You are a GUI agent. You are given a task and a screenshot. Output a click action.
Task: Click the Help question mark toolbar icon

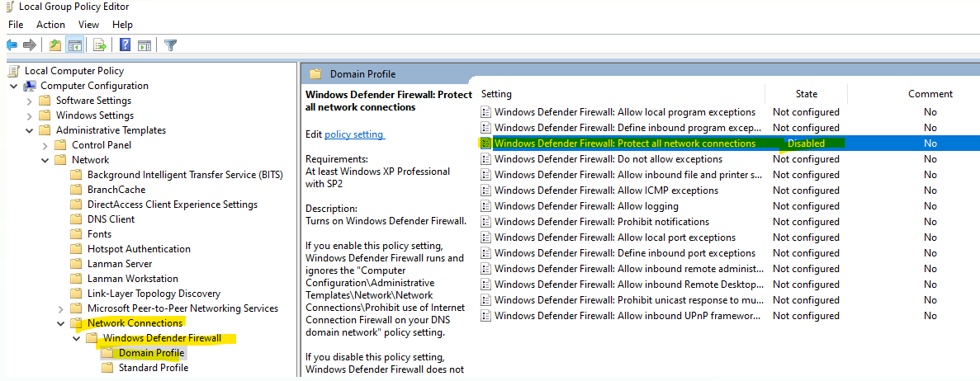point(125,45)
